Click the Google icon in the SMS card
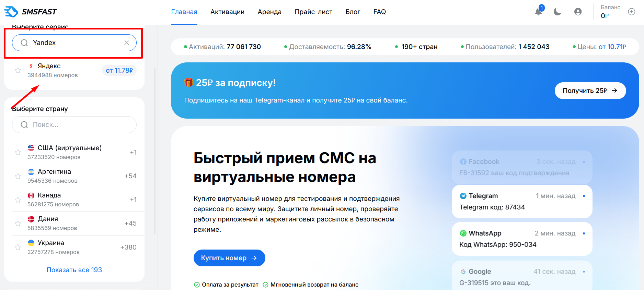This screenshot has height=290, width=644. tap(463, 271)
